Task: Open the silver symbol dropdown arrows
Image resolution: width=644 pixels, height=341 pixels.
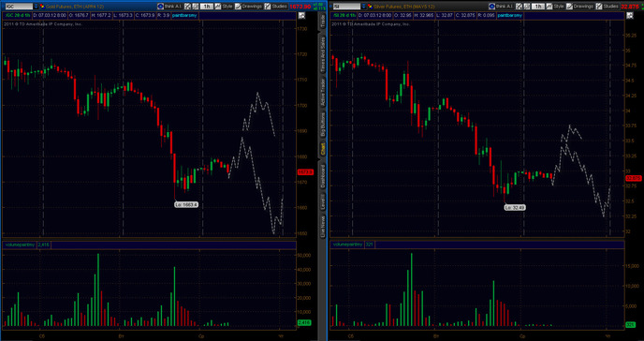Action: 365,7
